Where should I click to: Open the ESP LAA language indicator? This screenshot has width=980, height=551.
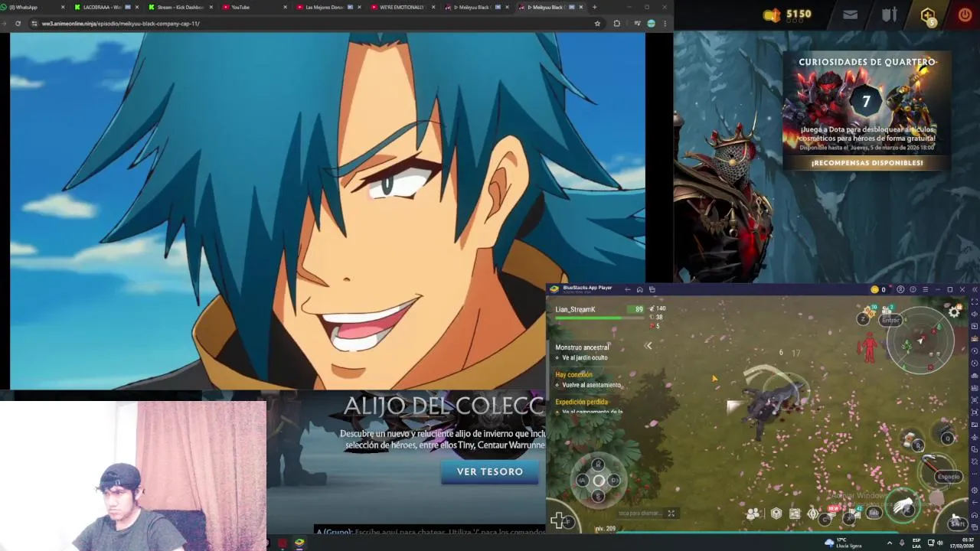pos(916,543)
